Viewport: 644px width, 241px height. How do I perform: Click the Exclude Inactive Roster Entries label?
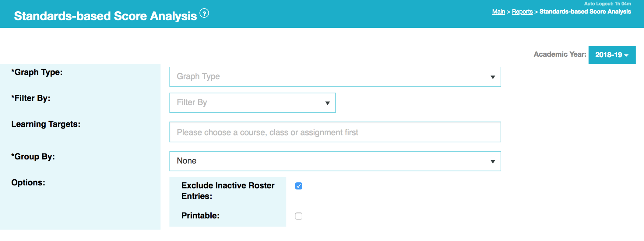[228, 191]
